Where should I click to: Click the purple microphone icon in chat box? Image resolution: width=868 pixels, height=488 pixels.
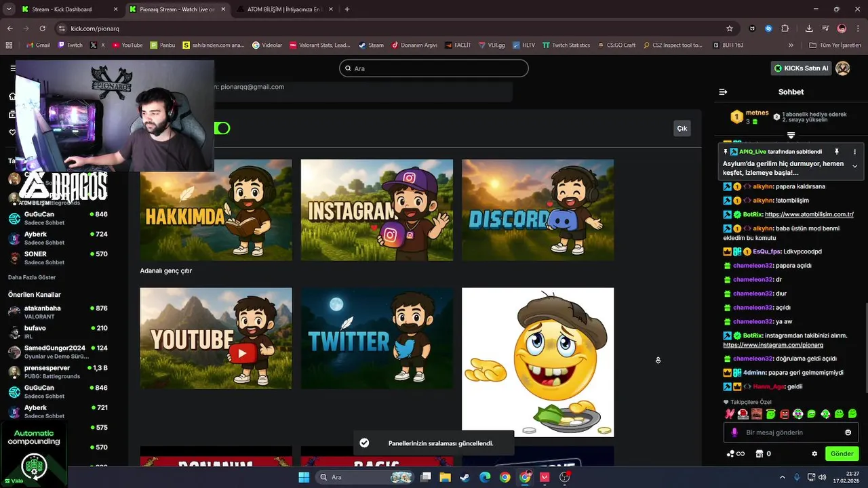pyautogui.click(x=734, y=432)
